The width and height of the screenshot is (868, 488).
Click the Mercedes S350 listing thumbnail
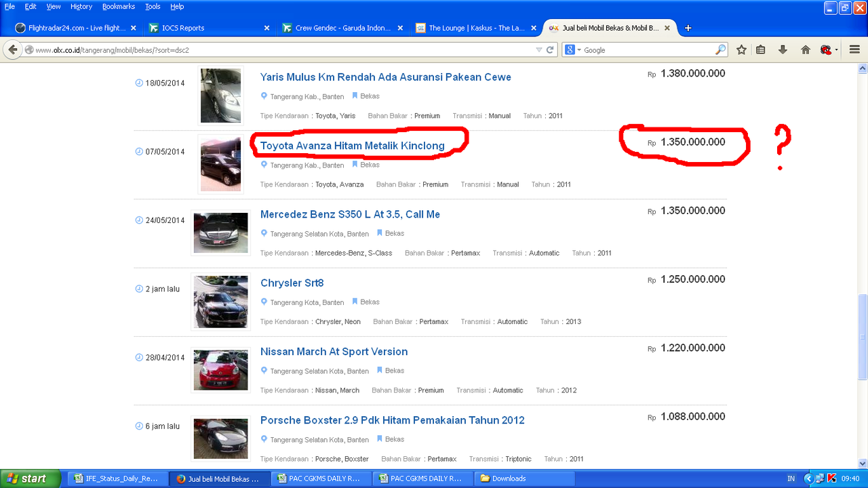(220, 232)
